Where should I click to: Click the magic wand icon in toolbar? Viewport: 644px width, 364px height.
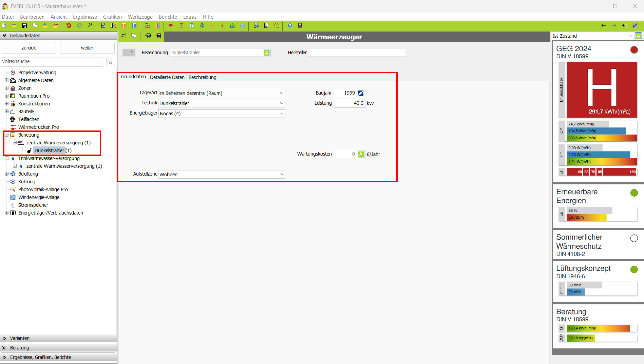(90, 25)
